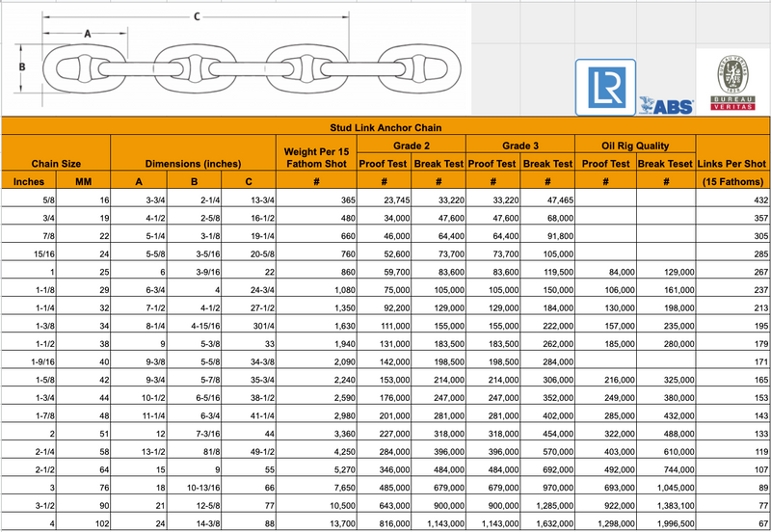Select the chain link diagram image

point(236,58)
